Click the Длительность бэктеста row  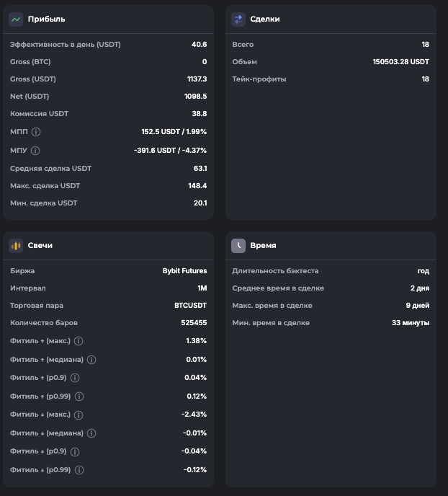pyautogui.click(x=331, y=271)
